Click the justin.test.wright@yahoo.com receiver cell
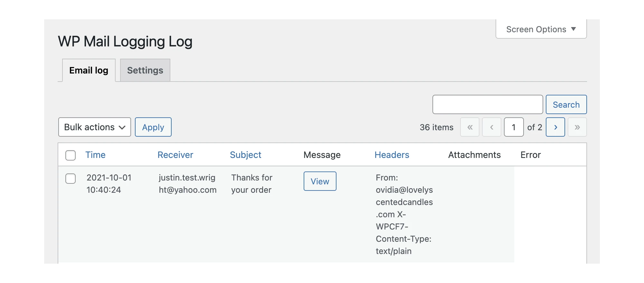The height and width of the screenshot is (283, 644). 187,184
